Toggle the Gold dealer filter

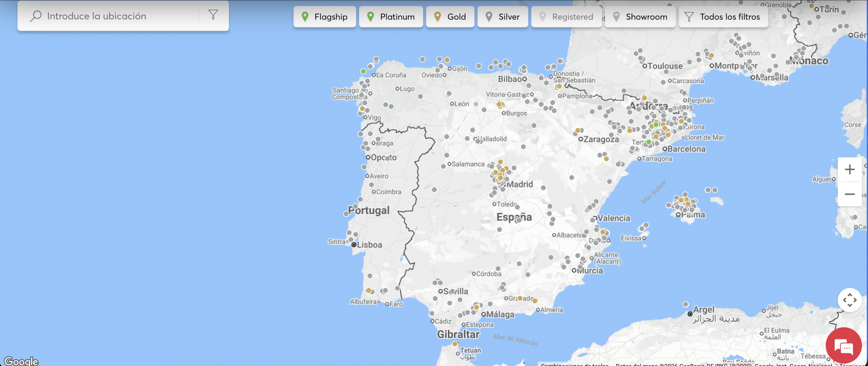(x=450, y=17)
